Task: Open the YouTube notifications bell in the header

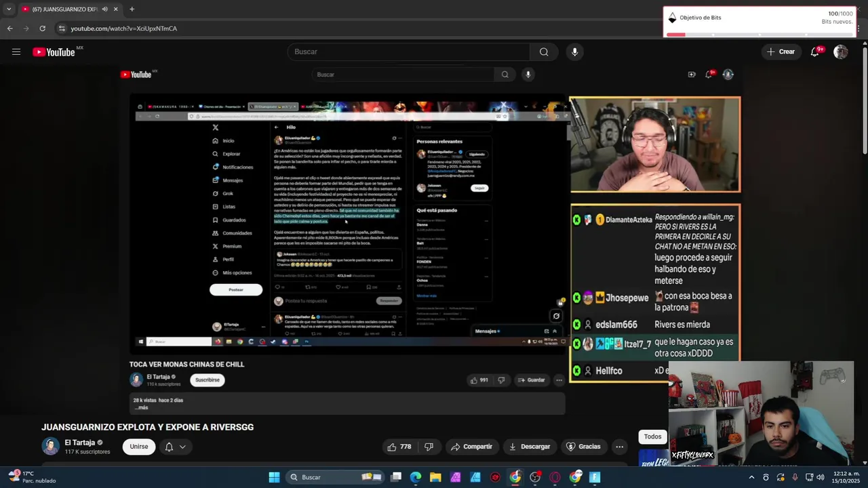Action: 816,52
